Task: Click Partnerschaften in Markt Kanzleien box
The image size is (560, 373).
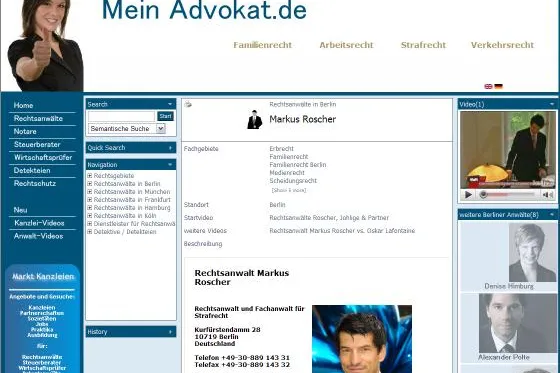Action: (42, 313)
